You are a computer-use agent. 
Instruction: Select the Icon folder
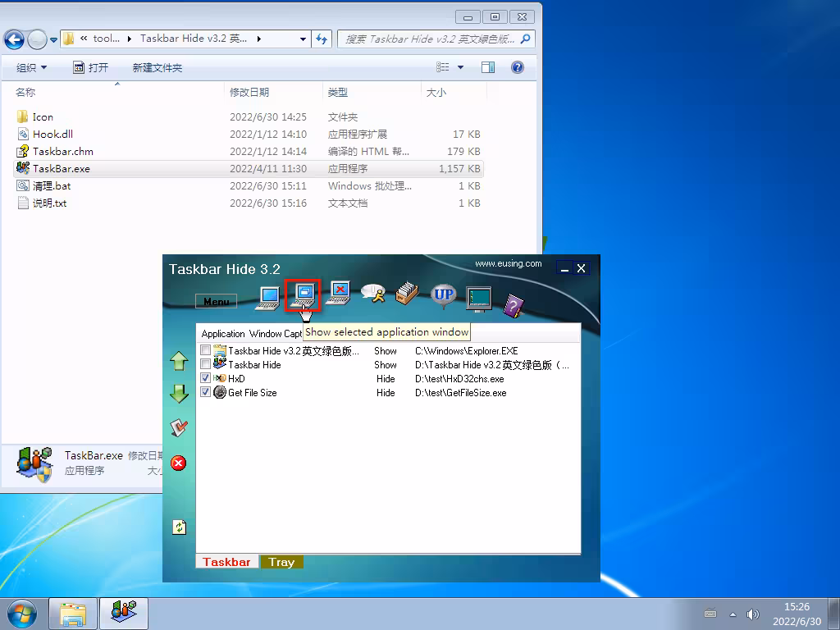coord(249,116)
